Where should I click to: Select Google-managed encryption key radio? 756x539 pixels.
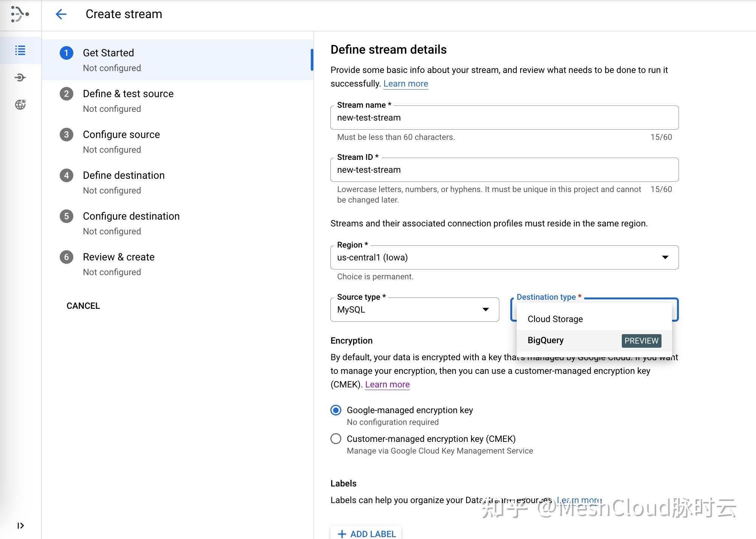pyautogui.click(x=336, y=410)
